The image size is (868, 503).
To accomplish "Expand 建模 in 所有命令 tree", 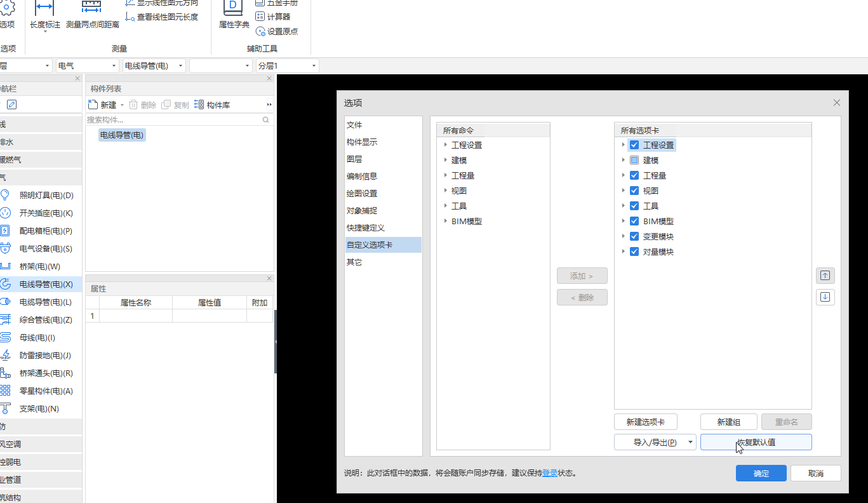I will [x=445, y=160].
